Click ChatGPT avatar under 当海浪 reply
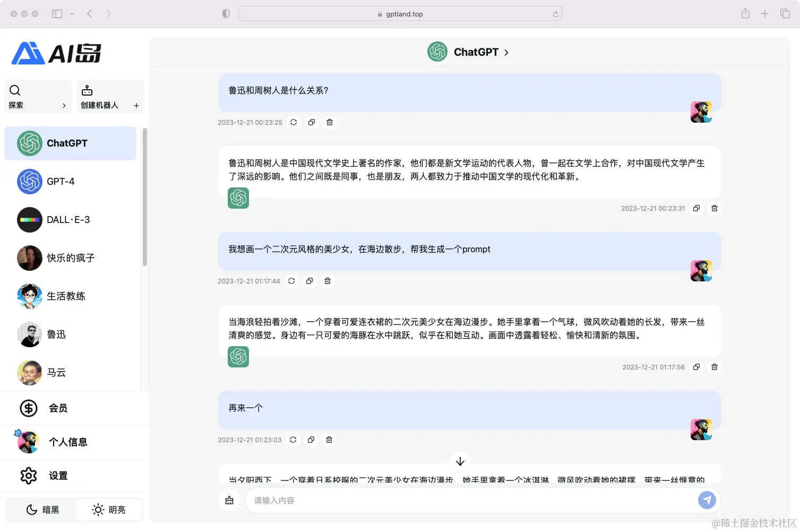This screenshot has width=800, height=532. [238, 357]
